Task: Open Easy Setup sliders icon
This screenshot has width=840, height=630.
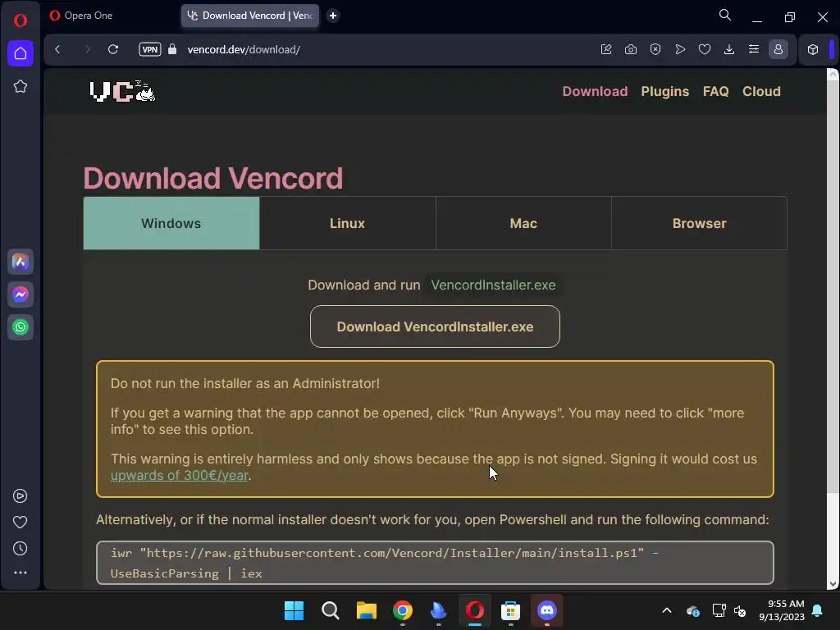Action: pos(754,49)
